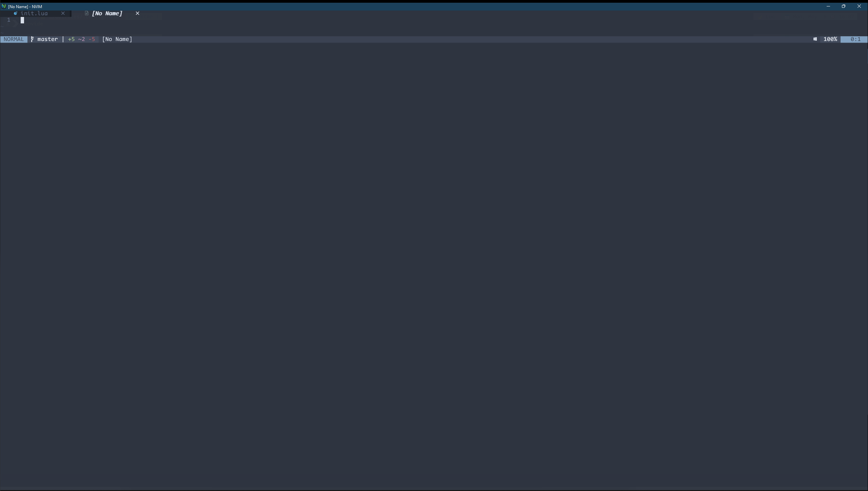
Task: Click the Windows fileformat icon in statusline
Action: coord(815,39)
